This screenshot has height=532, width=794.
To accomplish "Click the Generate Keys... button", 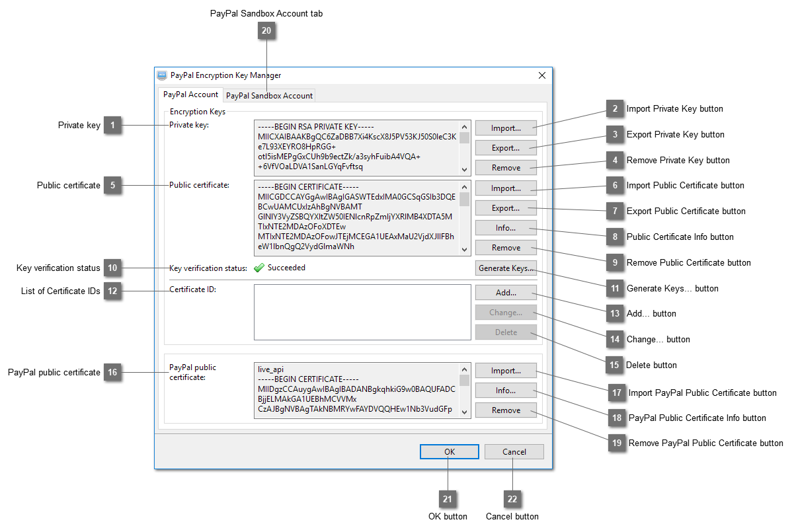I will tap(506, 268).
